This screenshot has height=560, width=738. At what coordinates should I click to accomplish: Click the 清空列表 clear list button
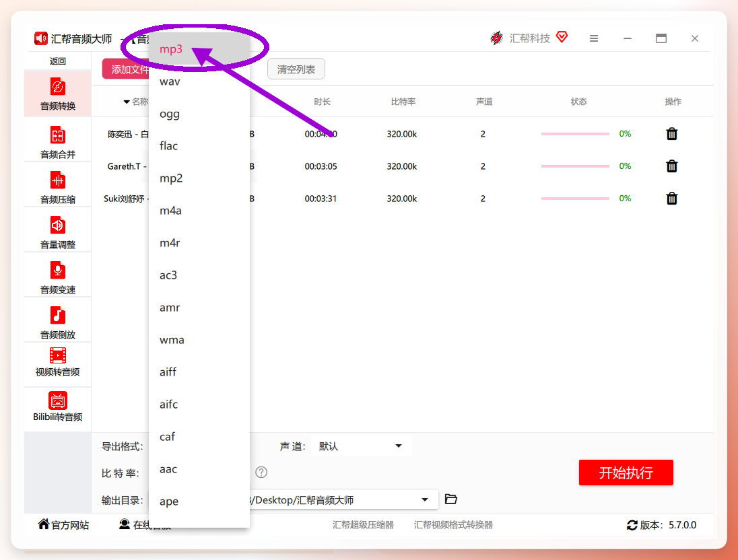coord(296,69)
